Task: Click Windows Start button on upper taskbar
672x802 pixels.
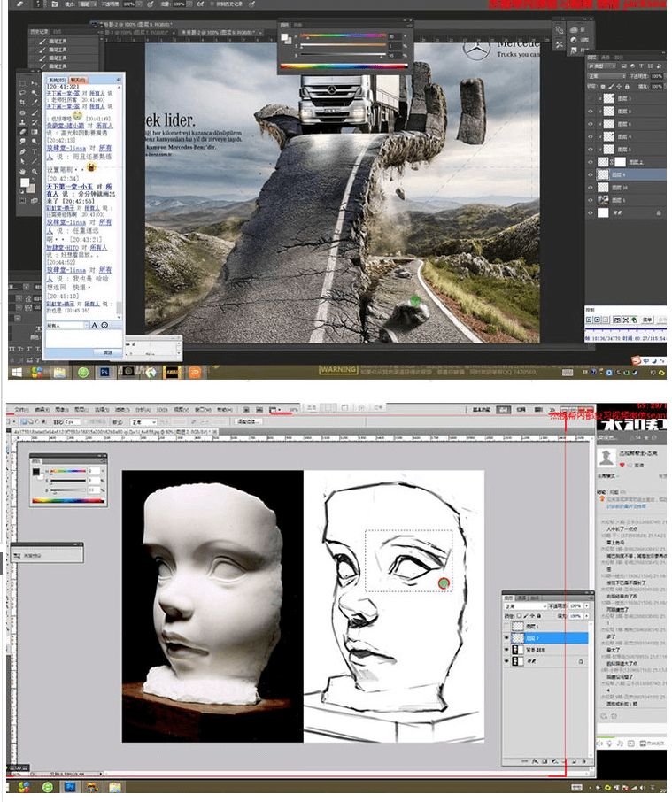Action: click(x=17, y=373)
